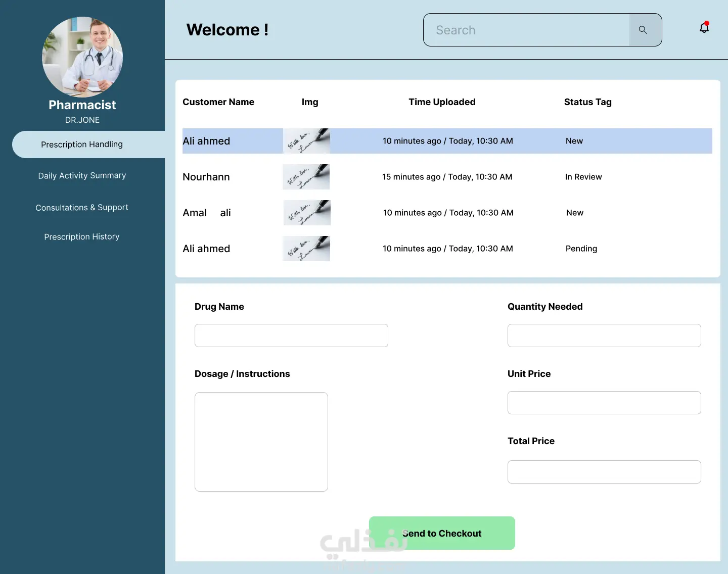Focus the Search input field
Image resolution: width=728 pixels, height=574 pixels.
pos(526,30)
